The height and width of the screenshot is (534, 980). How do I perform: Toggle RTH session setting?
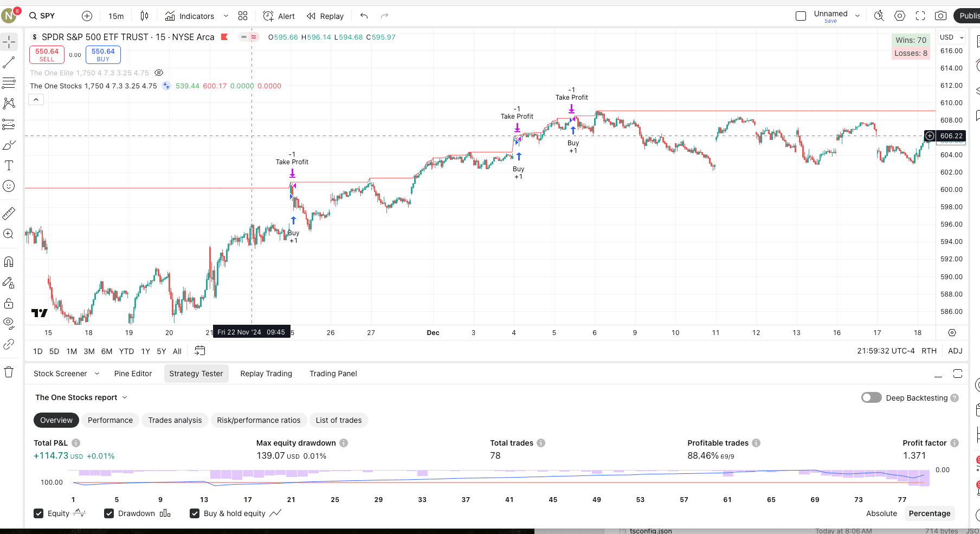coord(929,351)
